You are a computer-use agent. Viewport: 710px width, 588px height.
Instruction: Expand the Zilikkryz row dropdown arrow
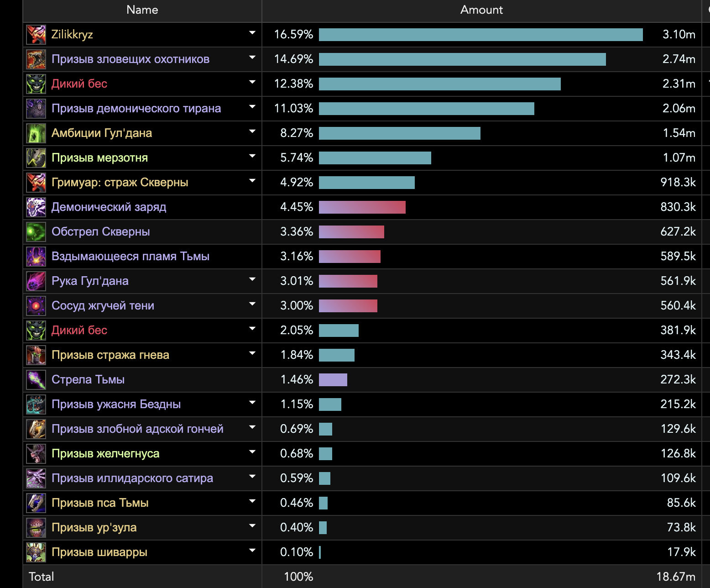(x=252, y=33)
